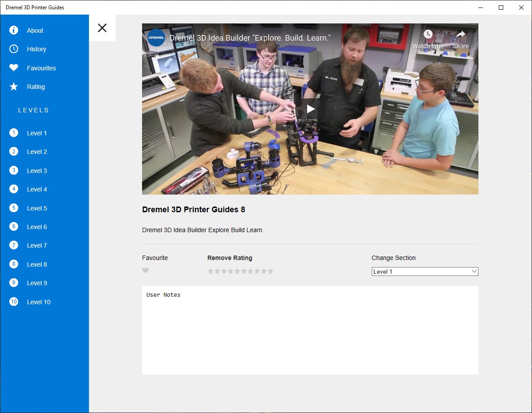Close the video detail with the X icon
Screen dimensions: 532x413
coord(102,28)
